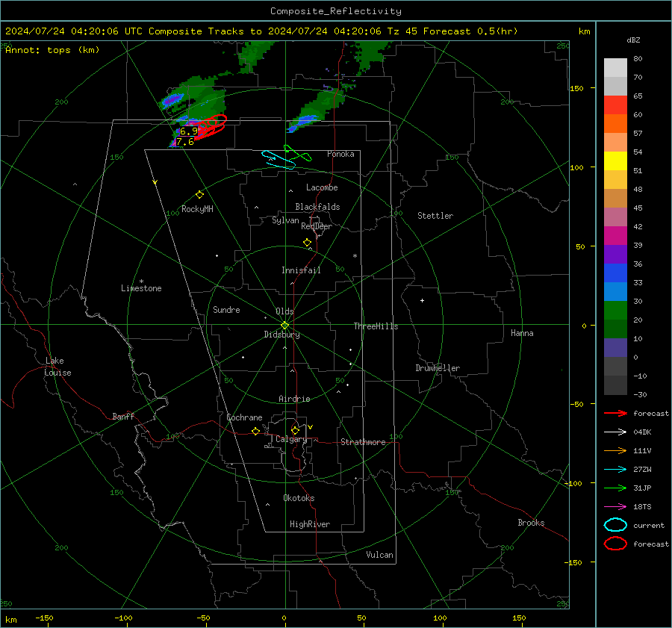Screen dimensions: 672x628
Task: Click the Airdrie city label
Action: pyautogui.click(x=294, y=399)
